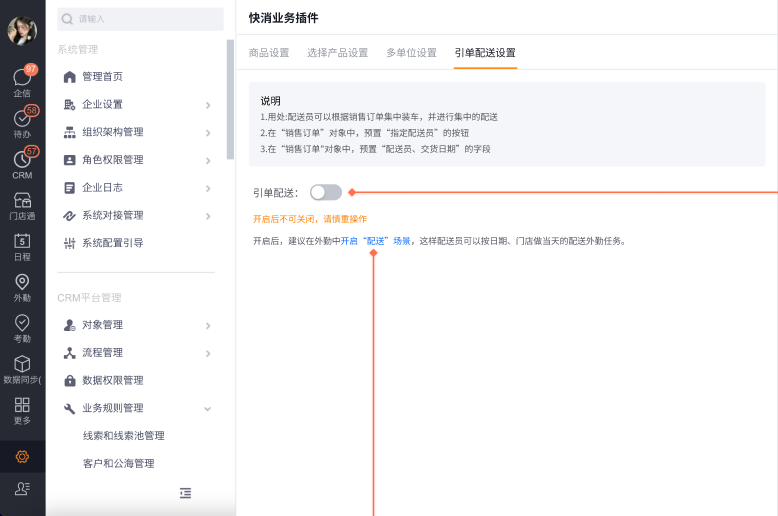Click the search magnifier icon
The width and height of the screenshot is (778, 516).
[x=67, y=19]
